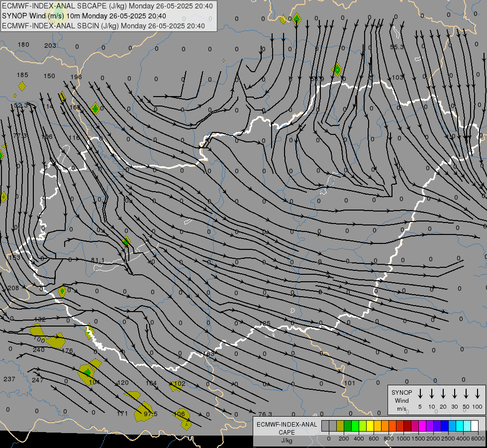Click the 10 m/s wind arrow in legend
Viewport: 487px width, 448px height.
432,393
